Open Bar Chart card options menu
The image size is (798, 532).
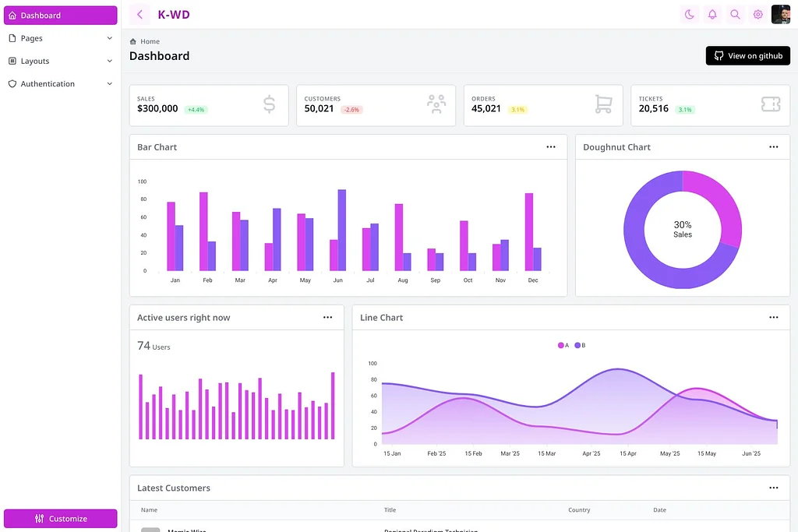point(551,147)
